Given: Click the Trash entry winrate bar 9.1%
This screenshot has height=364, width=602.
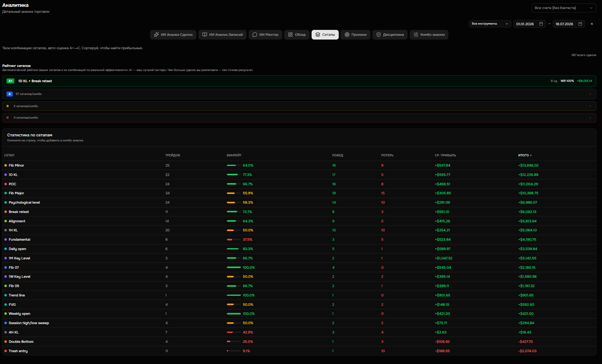Looking at the screenshot, I should pyautogui.click(x=234, y=351).
